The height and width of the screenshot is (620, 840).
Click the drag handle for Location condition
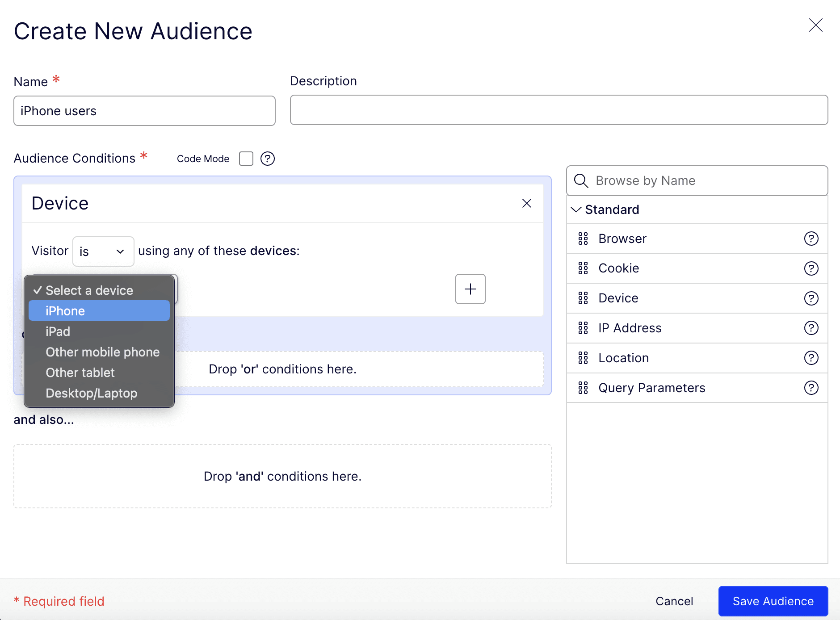pyautogui.click(x=583, y=358)
